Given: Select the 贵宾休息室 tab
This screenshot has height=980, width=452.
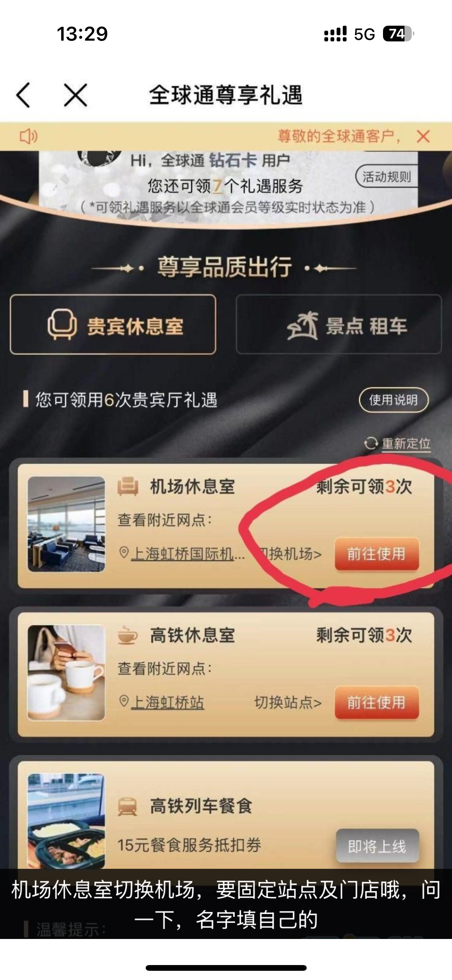Looking at the screenshot, I should click(x=113, y=324).
